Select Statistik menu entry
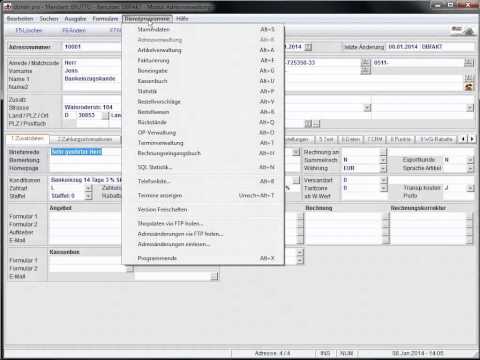The width and height of the screenshot is (480, 360). [204, 91]
